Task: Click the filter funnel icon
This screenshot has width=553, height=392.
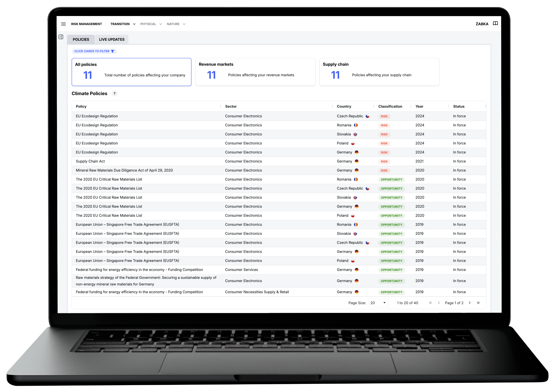Action: tap(112, 51)
